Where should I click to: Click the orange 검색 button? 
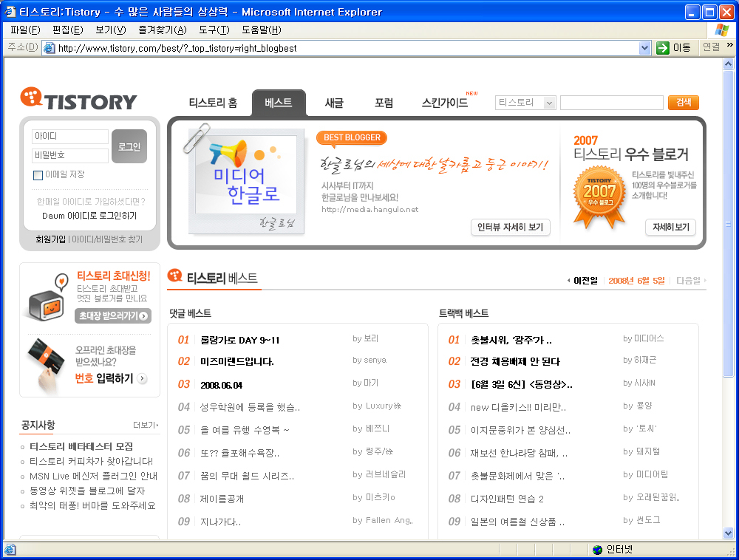point(684,102)
